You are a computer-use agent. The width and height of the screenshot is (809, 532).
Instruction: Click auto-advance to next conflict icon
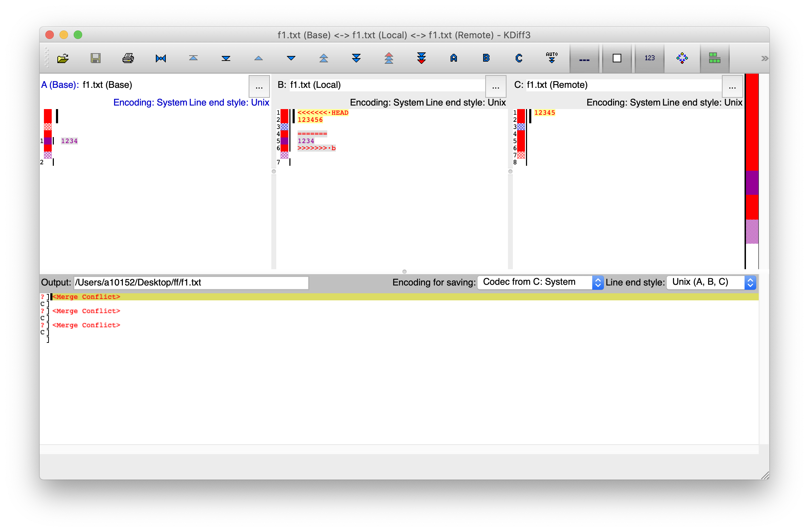(x=551, y=58)
